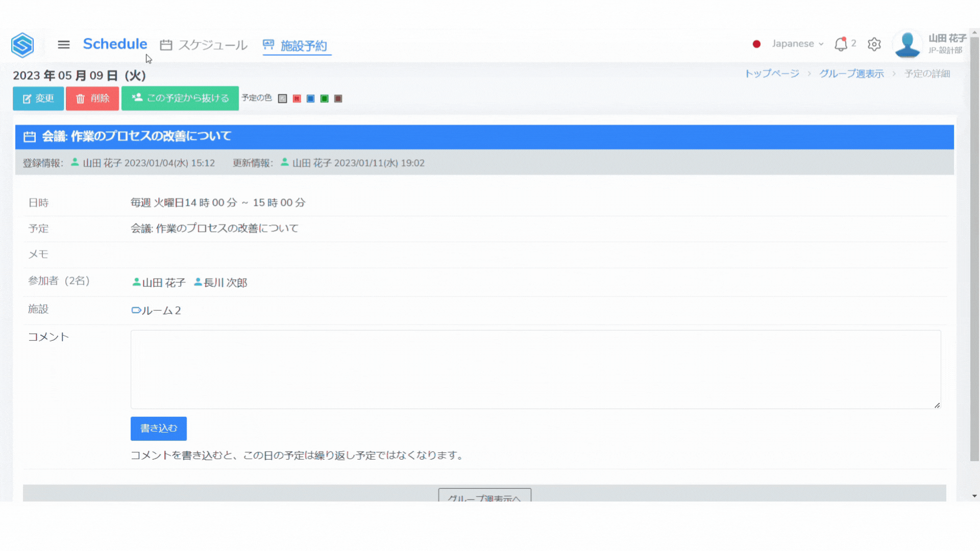Image resolution: width=980 pixels, height=551 pixels.
Task: Open the スケジュール tab
Action: [204, 45]
